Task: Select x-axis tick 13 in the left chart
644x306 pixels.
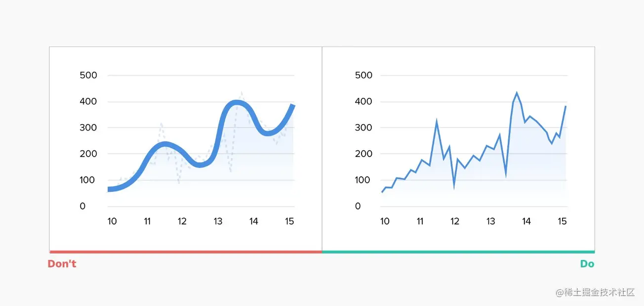Action: click(218, 221)
